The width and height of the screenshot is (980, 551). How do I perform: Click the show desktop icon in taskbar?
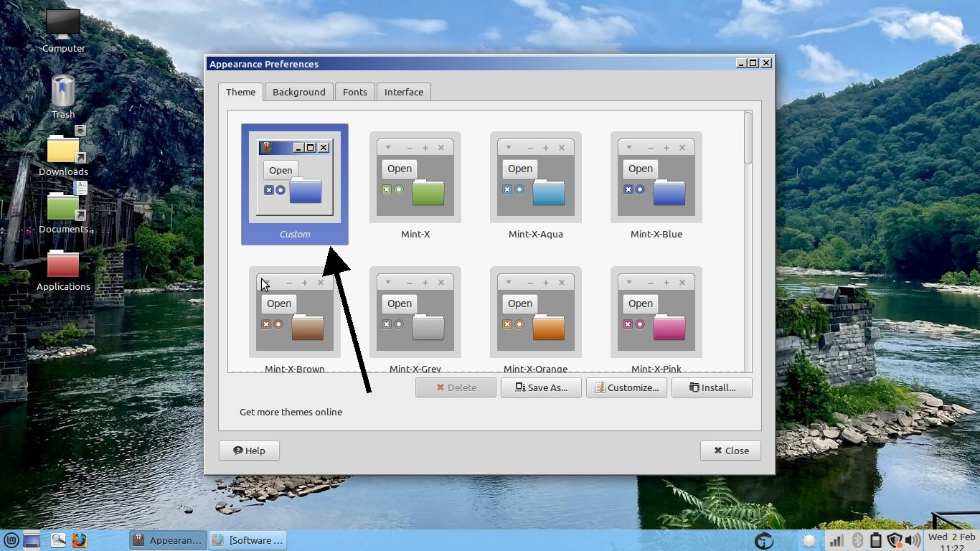click(32, 540)
